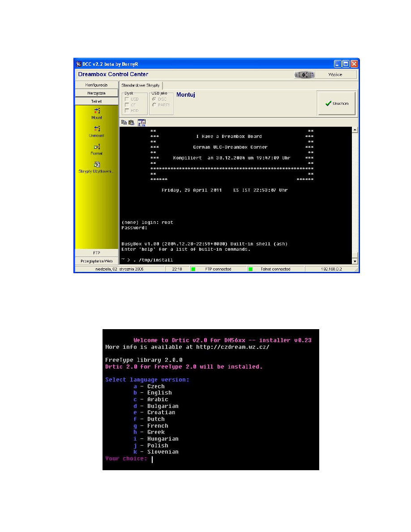The height and width of the screenshot is (532, 411).
Task: Expand the Narzędzia section
Action: point(97,93)
